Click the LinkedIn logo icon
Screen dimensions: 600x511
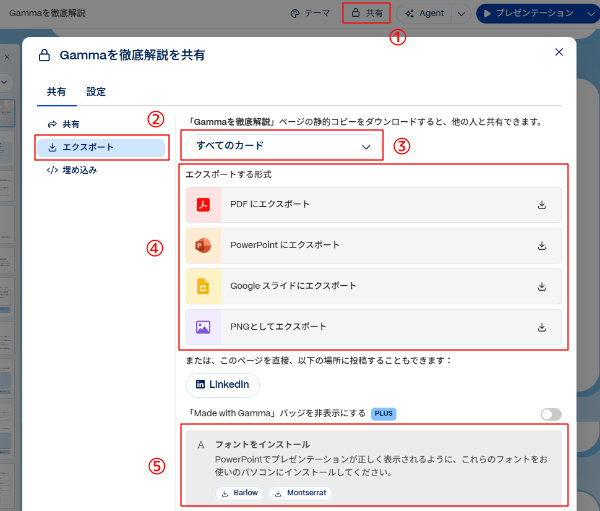200,384
